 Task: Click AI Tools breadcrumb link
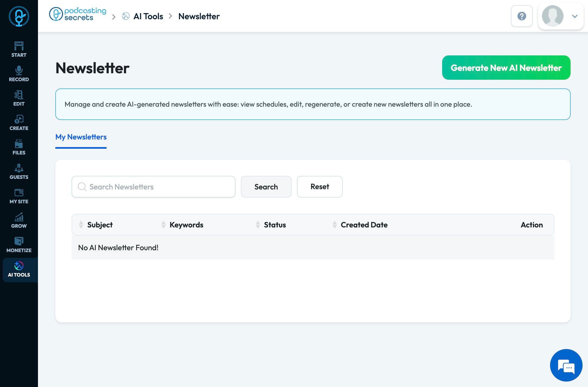[x=148, y=16]
